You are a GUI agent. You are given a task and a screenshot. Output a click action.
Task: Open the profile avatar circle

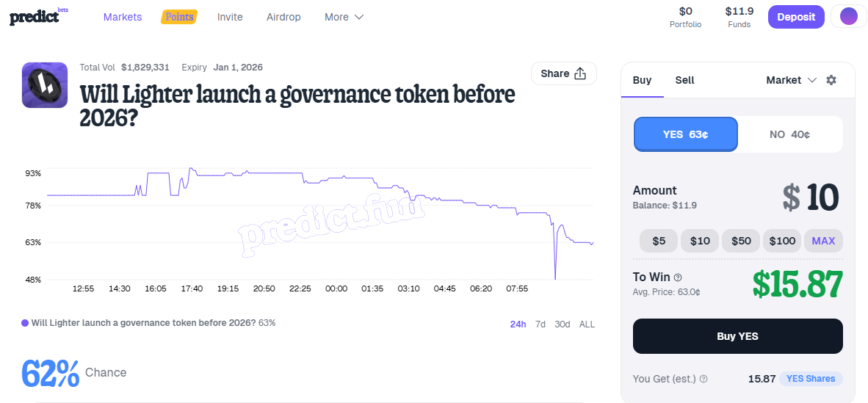(x=848, y=17)
